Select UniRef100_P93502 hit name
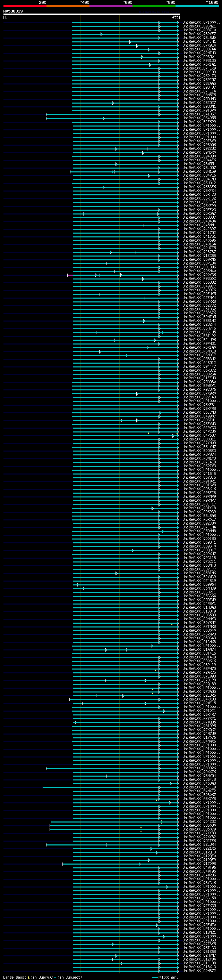The width and height of the screenshot is (222, 980). [199, 278]
